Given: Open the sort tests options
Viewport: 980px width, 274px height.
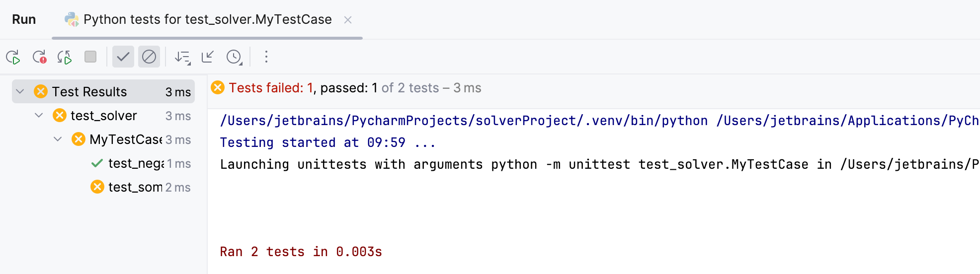Looking at the screenshot, I should 182,57.
